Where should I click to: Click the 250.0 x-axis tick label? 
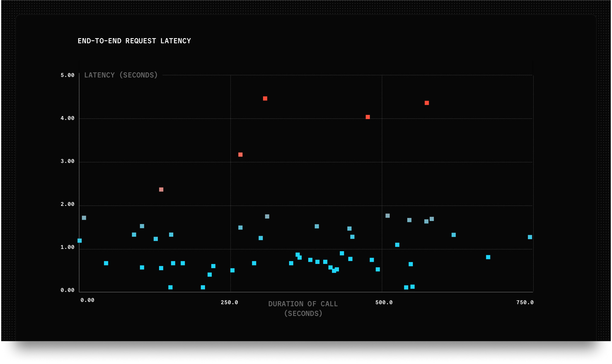229,303
